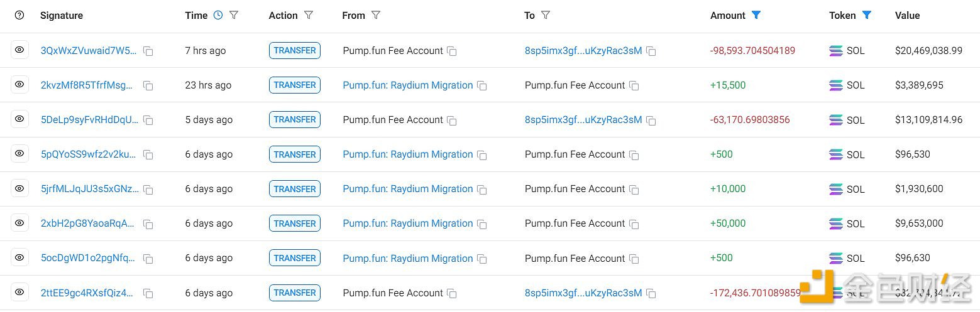Viewport: 980px width, 312px height.
Task: Copy the 2kvzMf8R5TfrfMsg signature
Action: point(148,86)
